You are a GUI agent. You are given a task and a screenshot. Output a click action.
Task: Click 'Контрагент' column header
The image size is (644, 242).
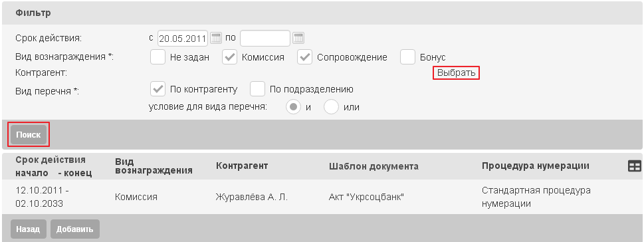pyautogui.click(x=242, y=166)
